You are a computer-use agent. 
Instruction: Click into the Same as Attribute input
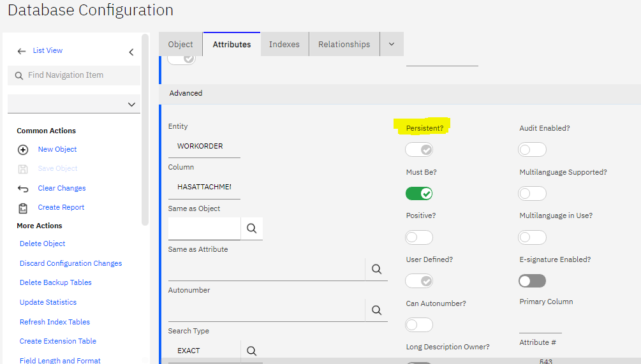coord(267,269)
